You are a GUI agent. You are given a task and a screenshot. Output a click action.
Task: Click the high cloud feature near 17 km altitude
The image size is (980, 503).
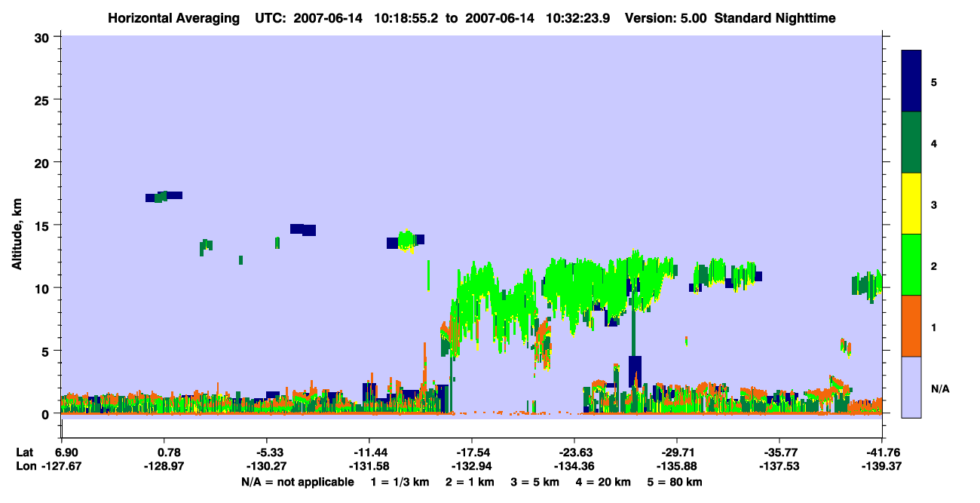coord(164,197)
